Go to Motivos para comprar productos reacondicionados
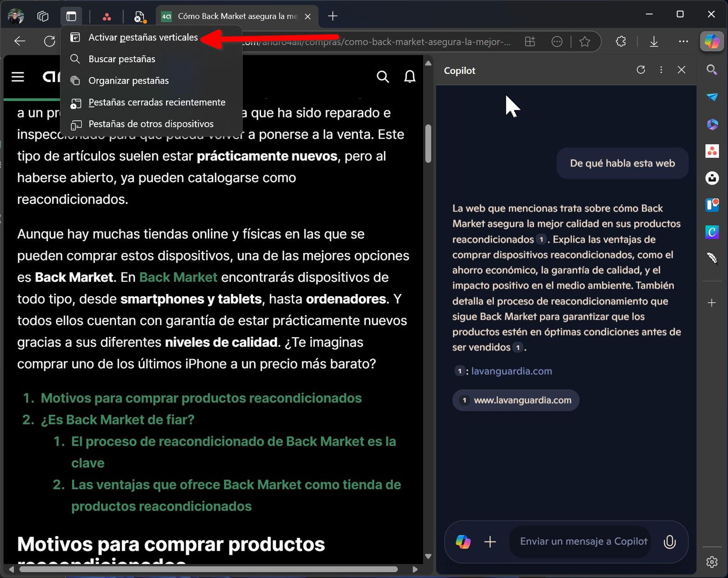 coord(201,398)
